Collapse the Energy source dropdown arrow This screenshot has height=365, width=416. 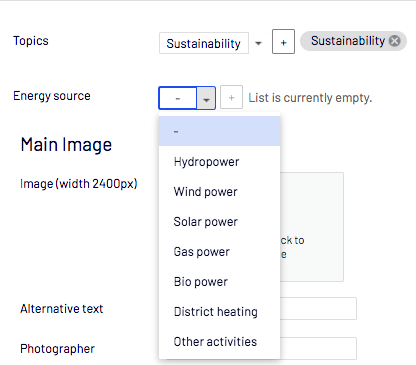click(x=206, y=98)
